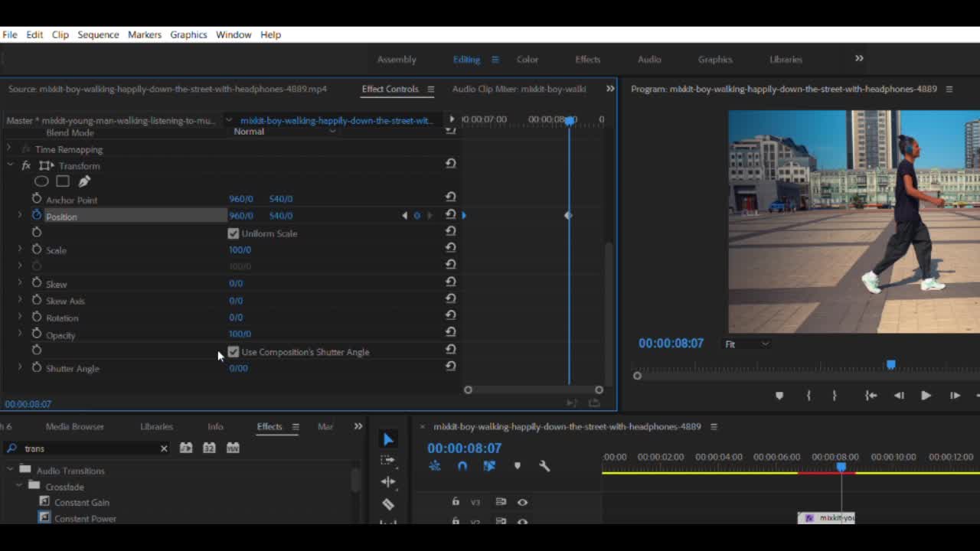980x551 pixels.
Task: Open timeline wrench display settings
Action: (544, 465)
